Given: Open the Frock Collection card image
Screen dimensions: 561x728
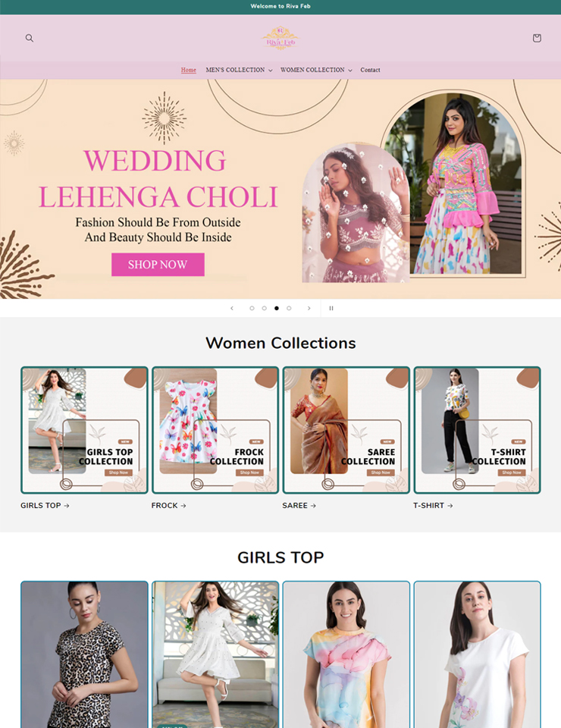Looking at the screenshot, I should coord(215,430).
